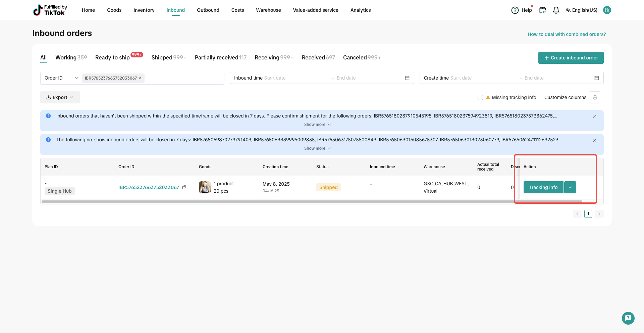Open the notifications bell icon
The height and width of the screenshot is (333, 644).
pos(556,10)
